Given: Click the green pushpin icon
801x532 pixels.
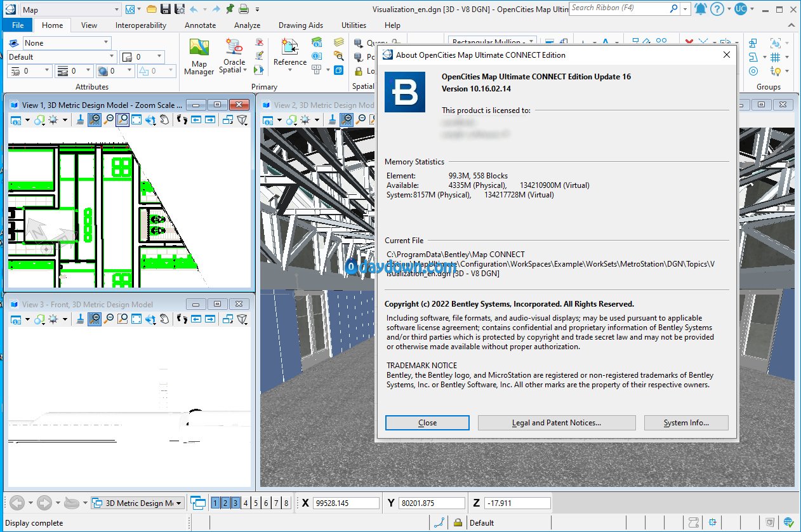Looking at the screenshot, I should point(229,9).
